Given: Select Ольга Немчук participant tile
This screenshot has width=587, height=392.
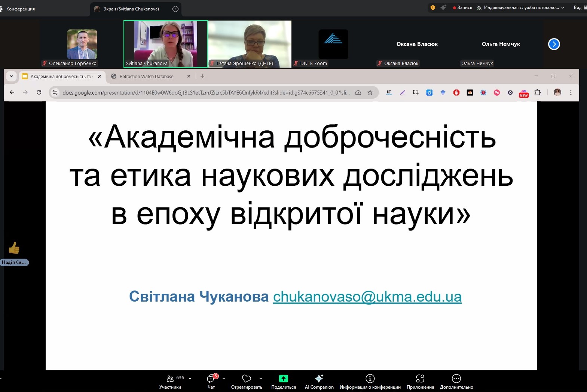Looking at the screenshot, I should click(x=501, y=44).
